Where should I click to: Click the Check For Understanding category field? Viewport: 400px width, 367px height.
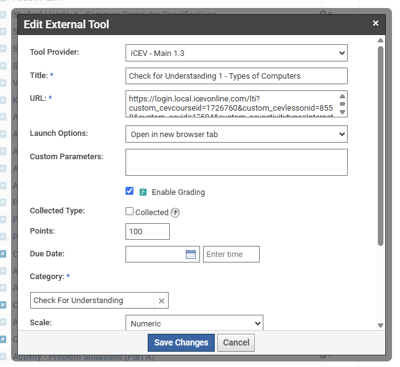pos(93,300)
